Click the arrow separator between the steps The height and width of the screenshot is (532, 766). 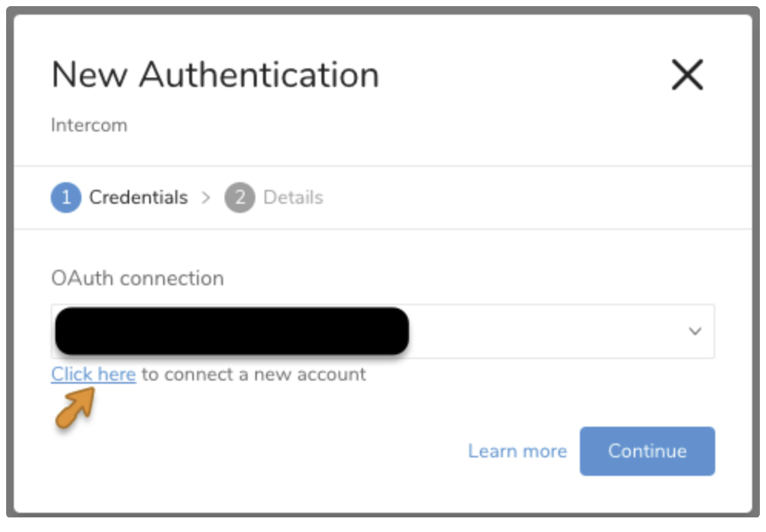tap(205, 198)
